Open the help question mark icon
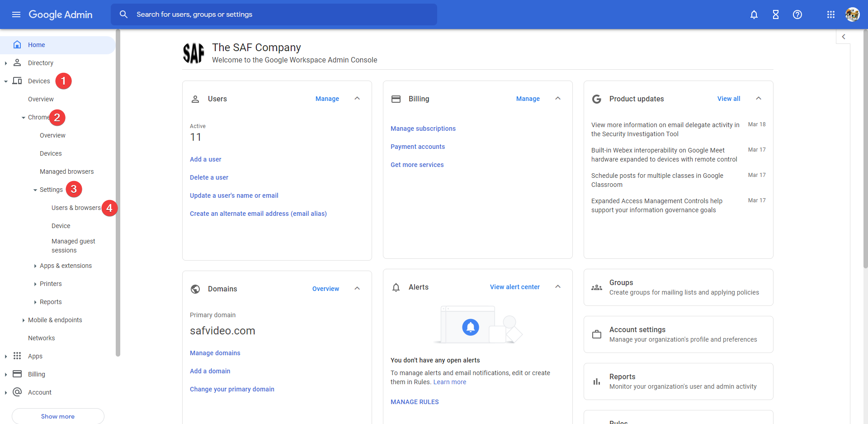This screenshot has width=868, height=424. 797,14
